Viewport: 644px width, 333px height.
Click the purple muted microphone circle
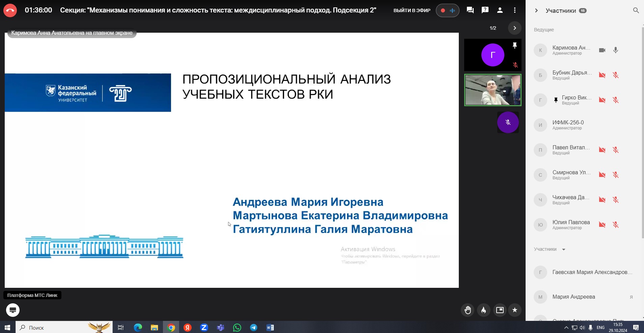coord(508,122)
